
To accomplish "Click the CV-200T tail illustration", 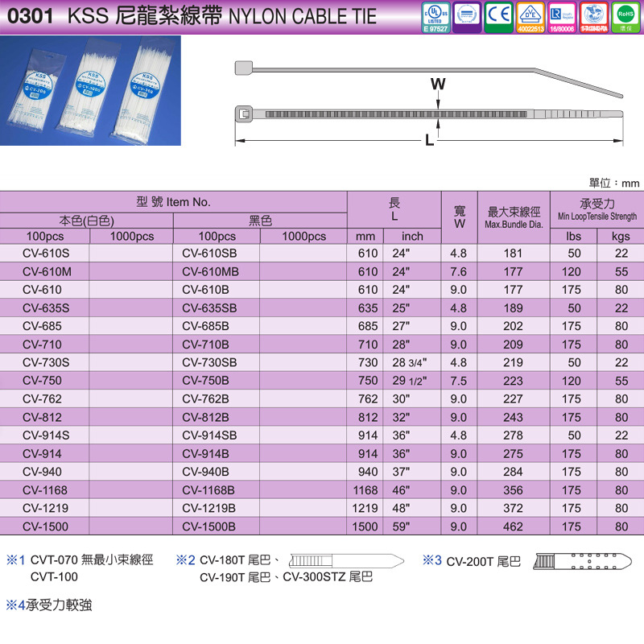I will (582, 561).
